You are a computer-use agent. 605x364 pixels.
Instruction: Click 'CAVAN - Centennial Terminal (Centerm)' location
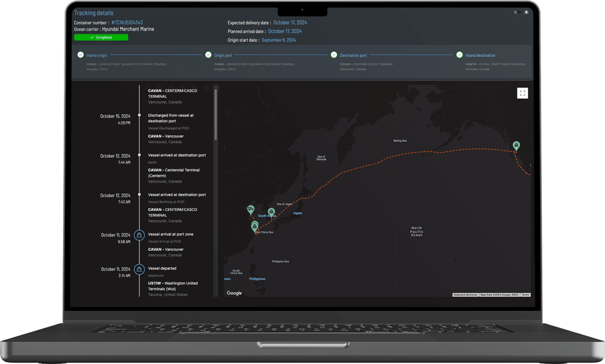[x=174, y=173]
